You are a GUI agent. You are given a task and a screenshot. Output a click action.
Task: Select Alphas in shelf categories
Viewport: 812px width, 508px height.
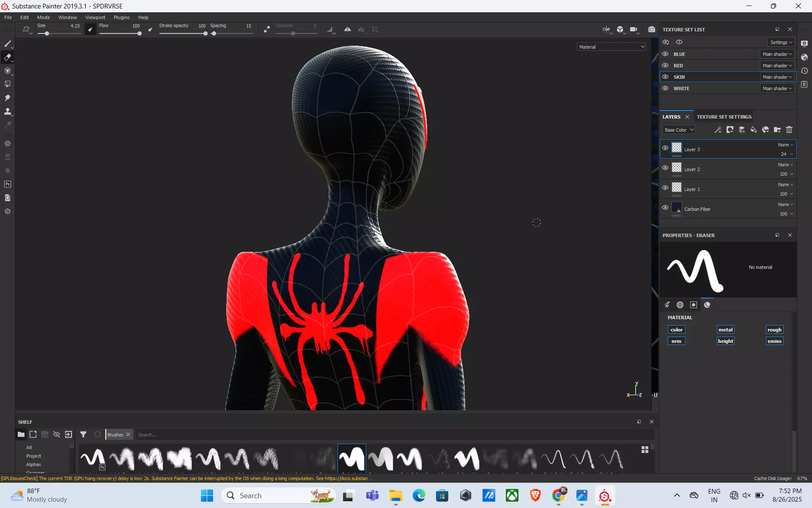click(x=33, y=464)
